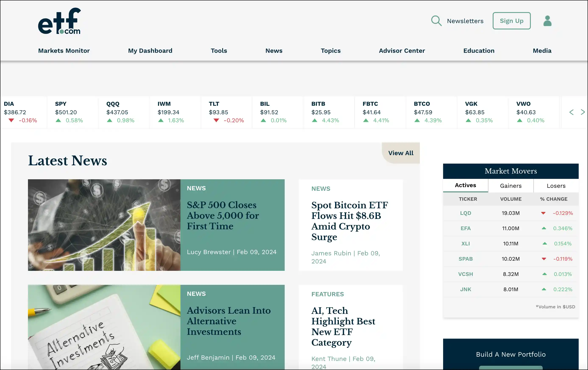Select the DIA ticker card
The width and height of the screenshot is (588, 370).
point(23,112)
